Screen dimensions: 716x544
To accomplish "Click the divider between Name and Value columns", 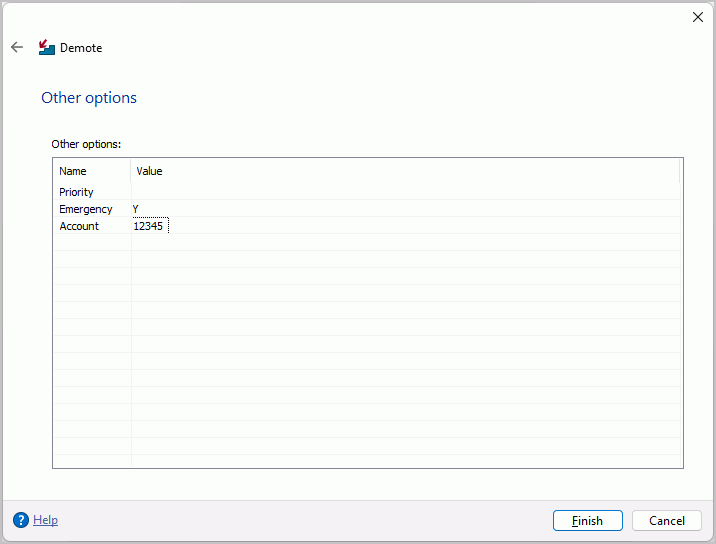I will coord(131,171).
